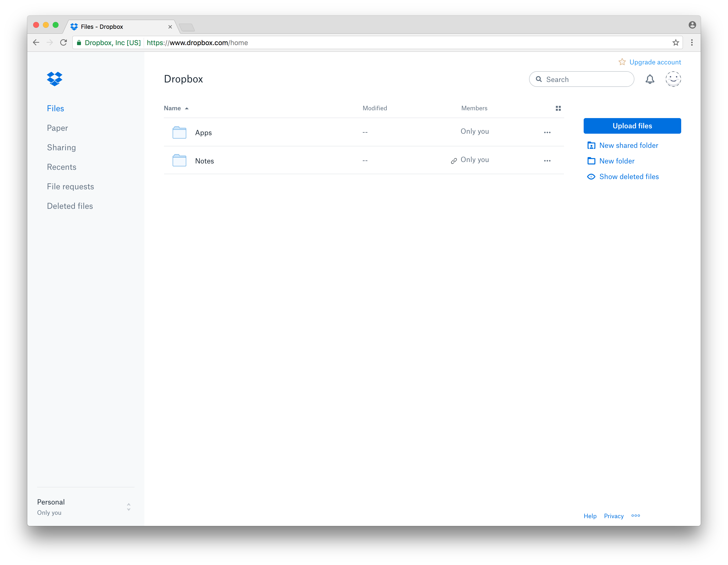Open Chrome three-dot menu

(x=692, y=43)
